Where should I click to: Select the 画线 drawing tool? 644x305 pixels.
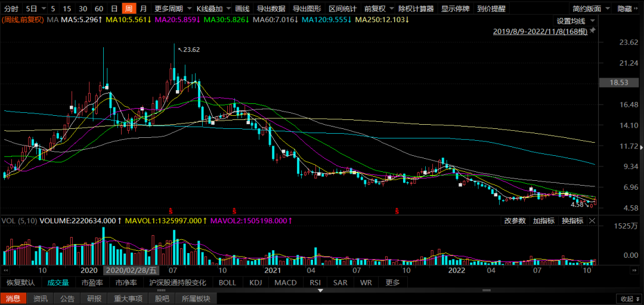pyautogui.click(x=242, y=9)
